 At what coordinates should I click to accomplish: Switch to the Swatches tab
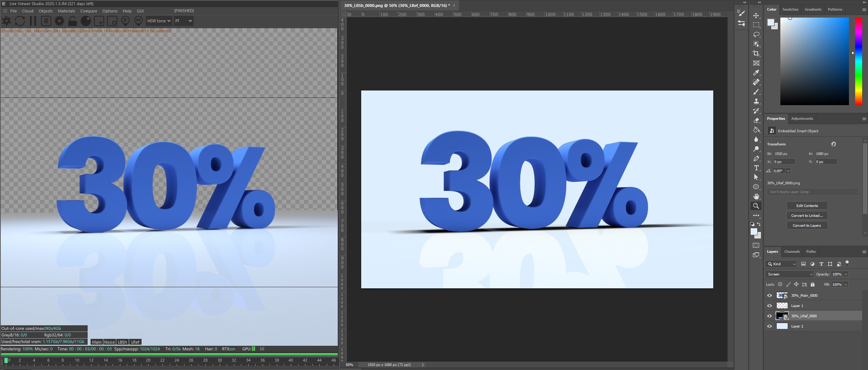pyautogui.click(x=790, y=10)
